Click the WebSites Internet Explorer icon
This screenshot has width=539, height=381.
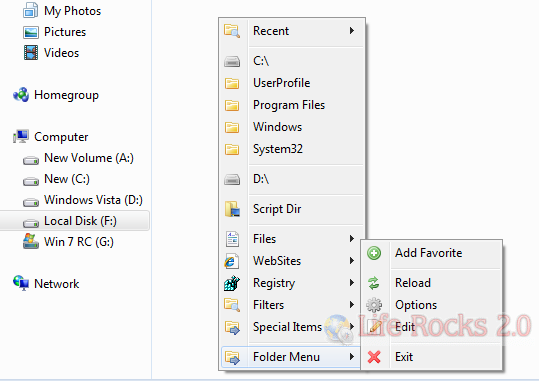coord(232,261)
